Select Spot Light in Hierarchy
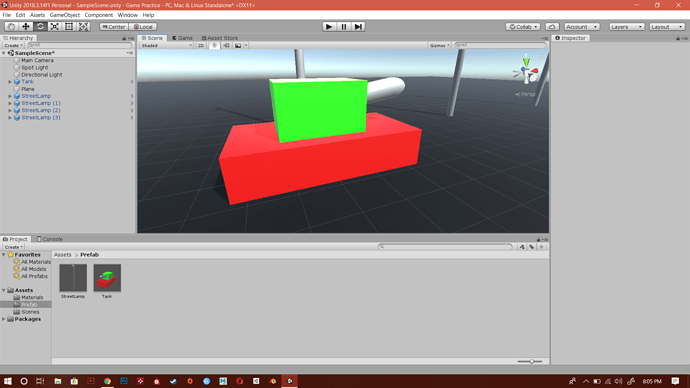 pos(35,68)
